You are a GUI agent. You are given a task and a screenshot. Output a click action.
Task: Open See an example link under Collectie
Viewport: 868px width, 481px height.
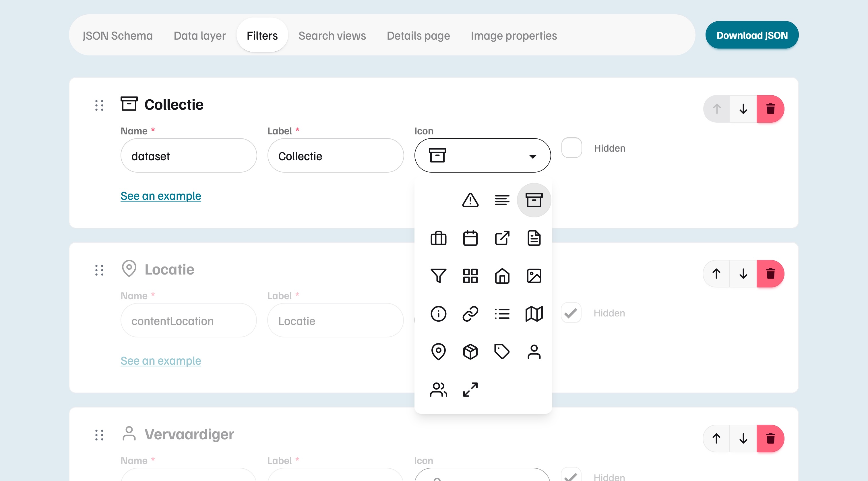[161, 196]
